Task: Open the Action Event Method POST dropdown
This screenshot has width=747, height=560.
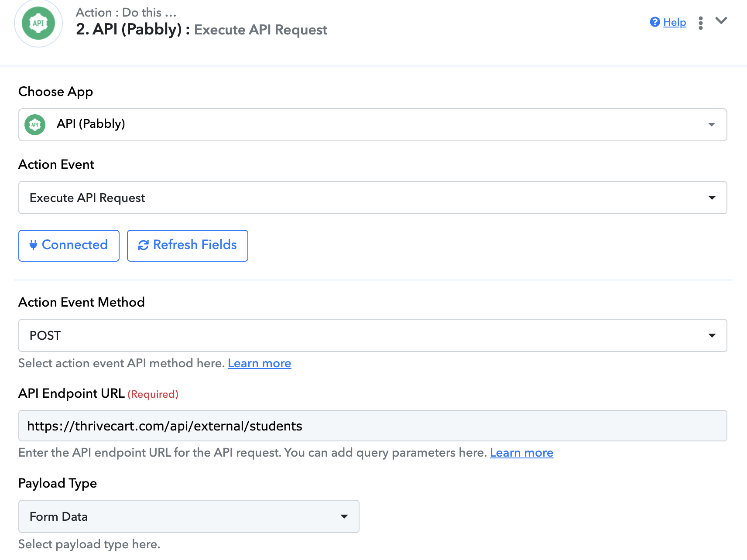Action: [373, 335]
